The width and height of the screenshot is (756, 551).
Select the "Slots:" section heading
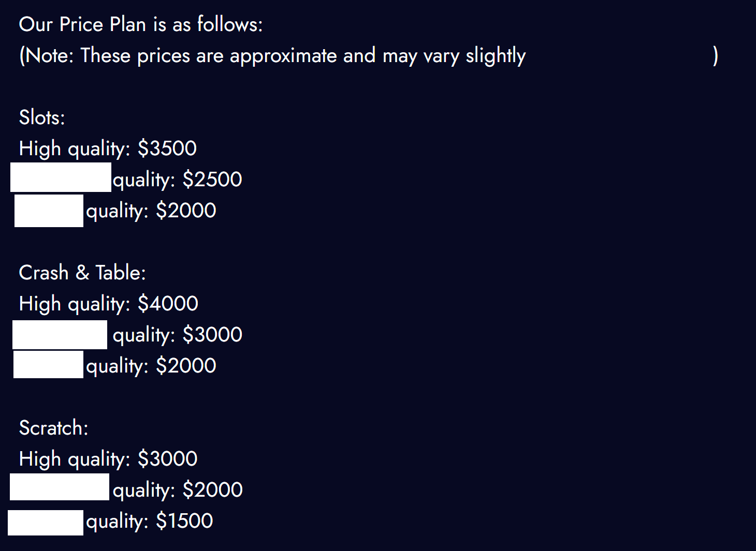[42, 117]
